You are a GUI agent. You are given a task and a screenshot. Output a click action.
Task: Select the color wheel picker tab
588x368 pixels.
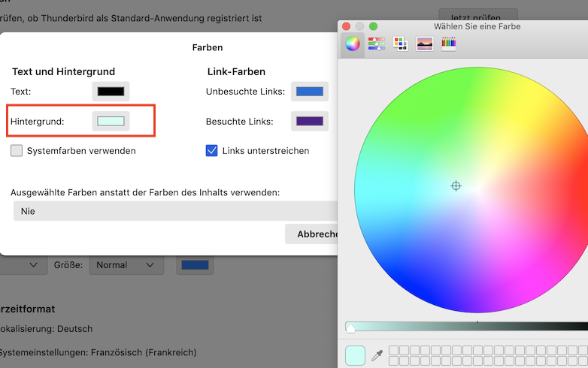(x=352, y=44)
